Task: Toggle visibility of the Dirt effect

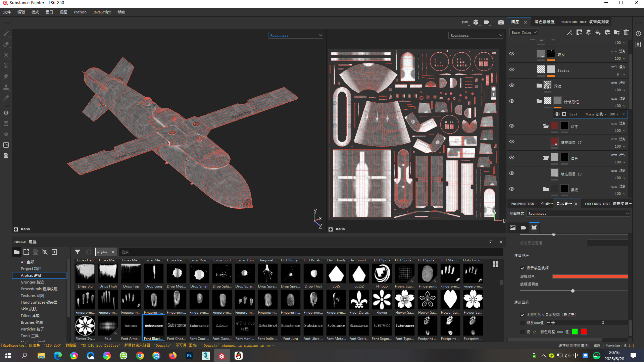Action: (557, 114)
